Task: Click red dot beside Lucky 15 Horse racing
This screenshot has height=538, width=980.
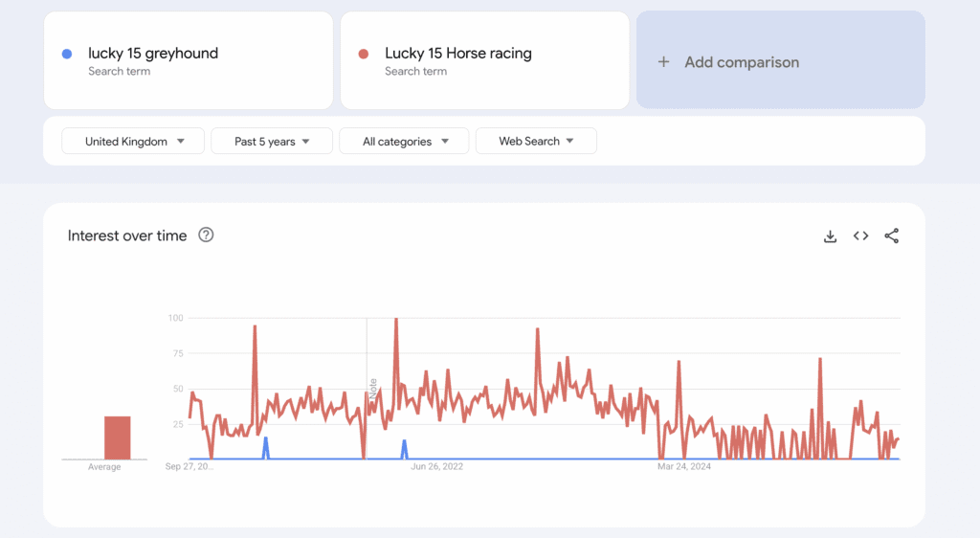Action: 364,54
